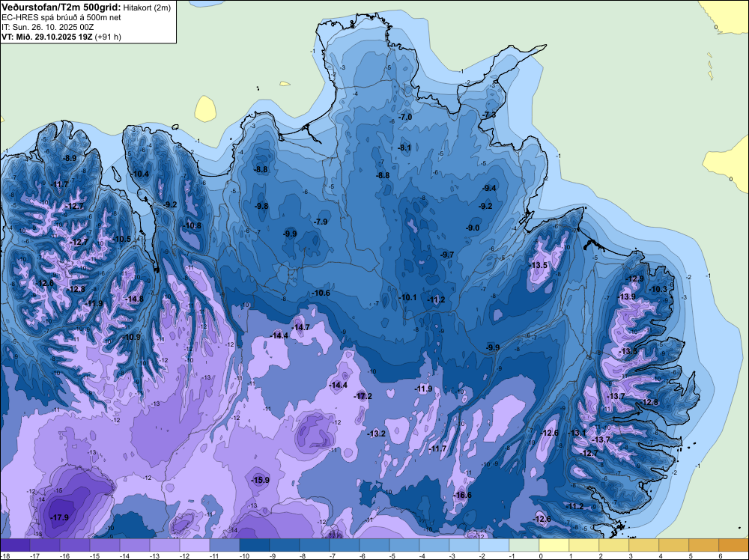
Task: Click the 'IT: Sun. 26. 10. 2025 00Z' line
Action: tap(48, 27)
